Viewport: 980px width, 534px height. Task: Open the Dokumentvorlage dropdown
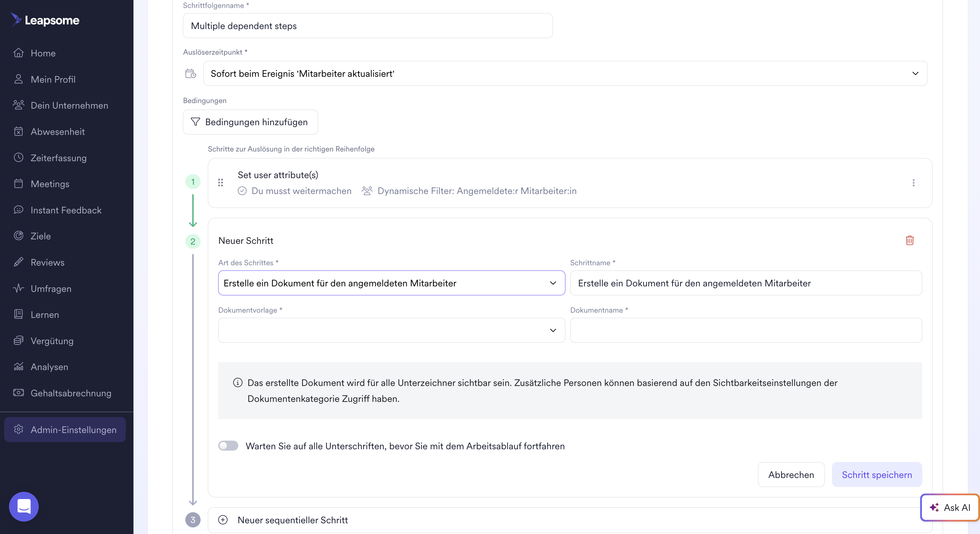tap(391, 330)
